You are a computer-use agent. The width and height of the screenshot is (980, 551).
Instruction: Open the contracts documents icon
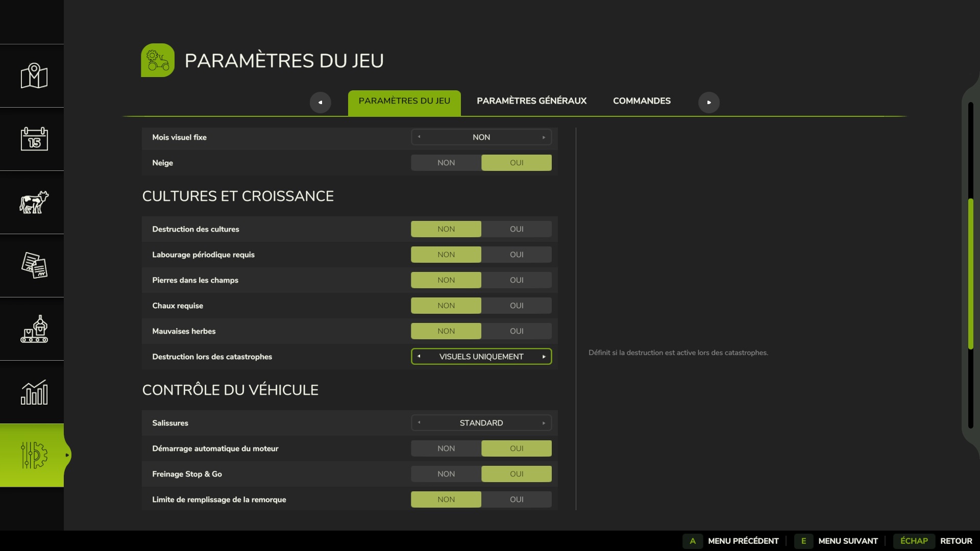(34, 265)
